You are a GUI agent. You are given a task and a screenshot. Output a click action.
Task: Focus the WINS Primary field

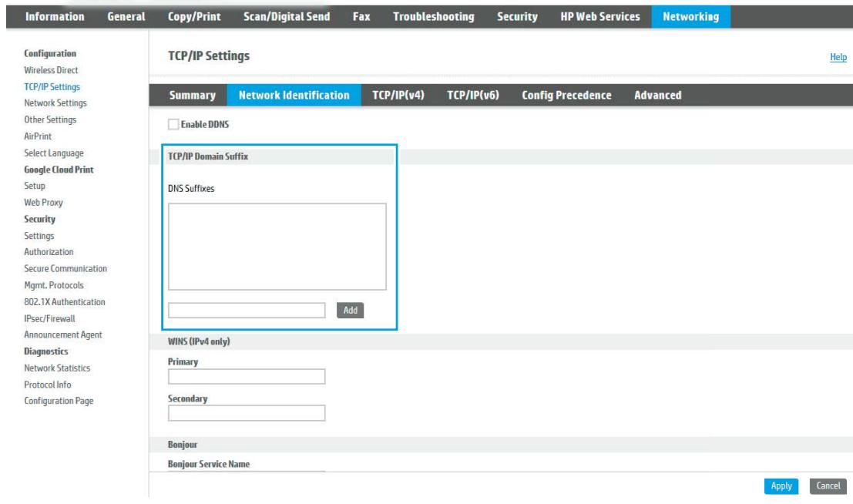click(247, 377)
